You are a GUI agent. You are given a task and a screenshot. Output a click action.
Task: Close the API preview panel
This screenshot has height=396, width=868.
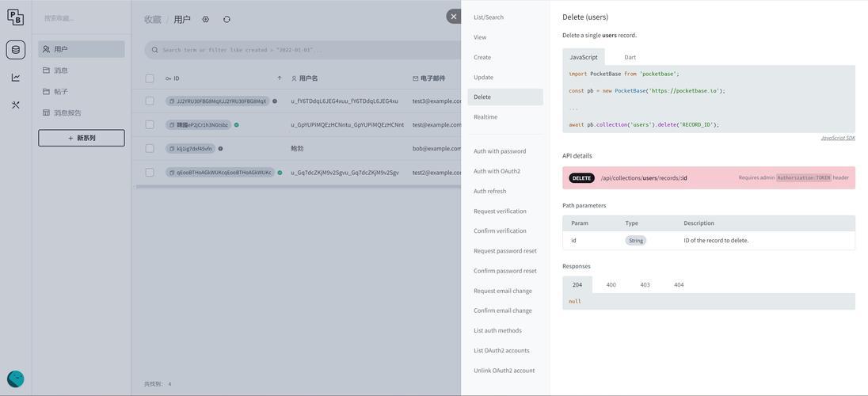[x=453, y=16]
